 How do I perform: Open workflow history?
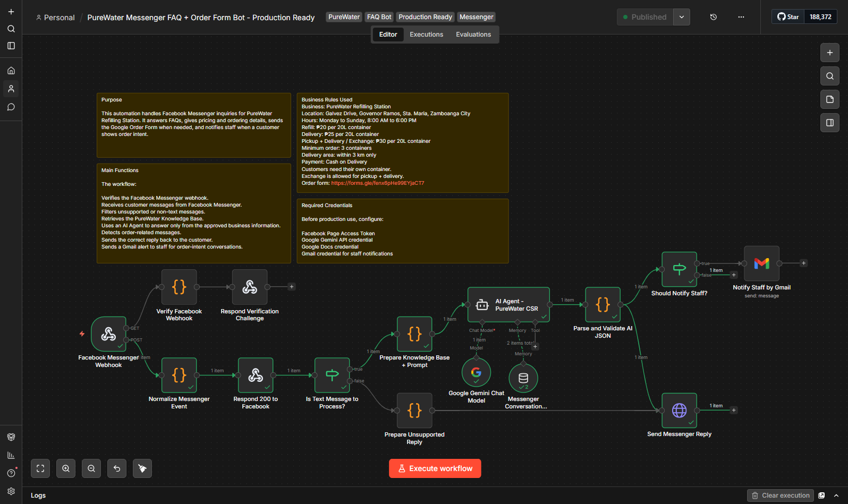tap(714, 17)
